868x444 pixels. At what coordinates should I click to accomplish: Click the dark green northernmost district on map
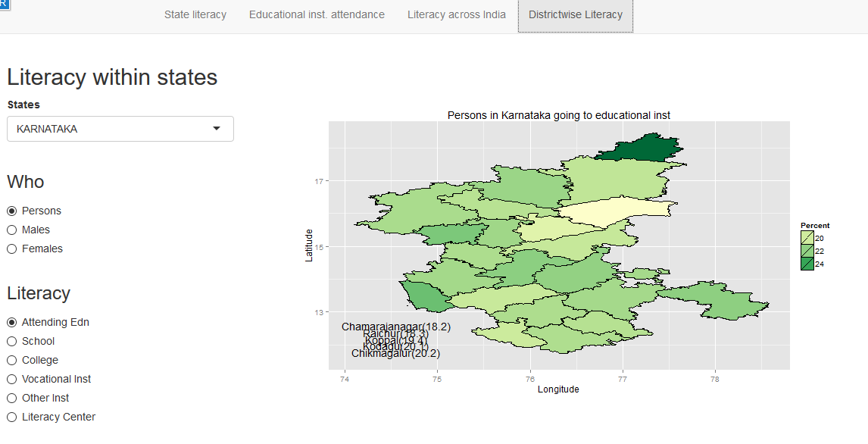click(642, 148)
